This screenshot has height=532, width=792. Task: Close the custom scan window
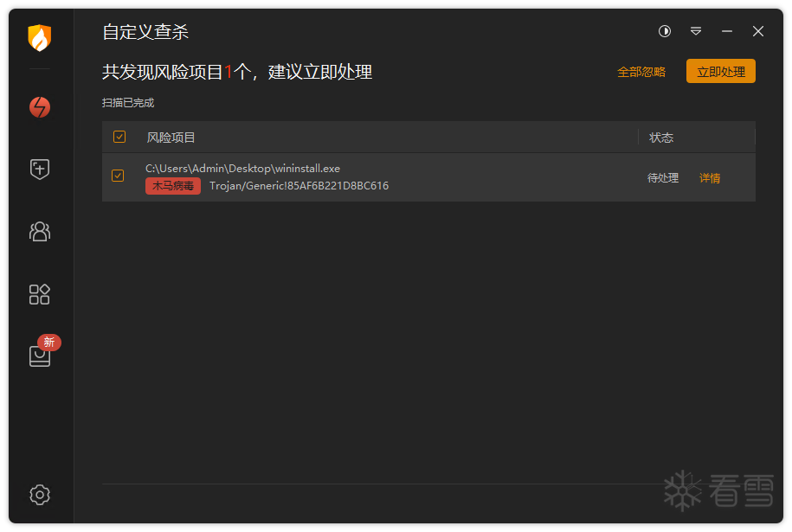click(758, 31)
